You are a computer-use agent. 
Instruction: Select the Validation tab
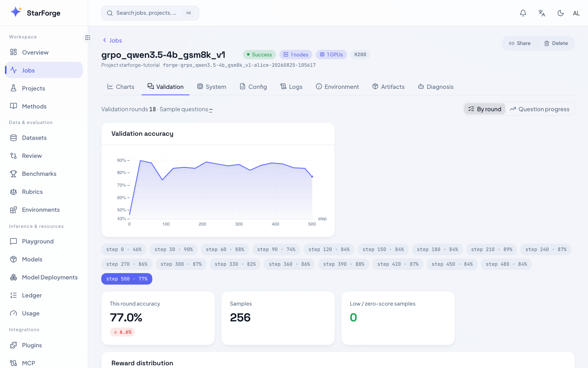click(166, 87)
